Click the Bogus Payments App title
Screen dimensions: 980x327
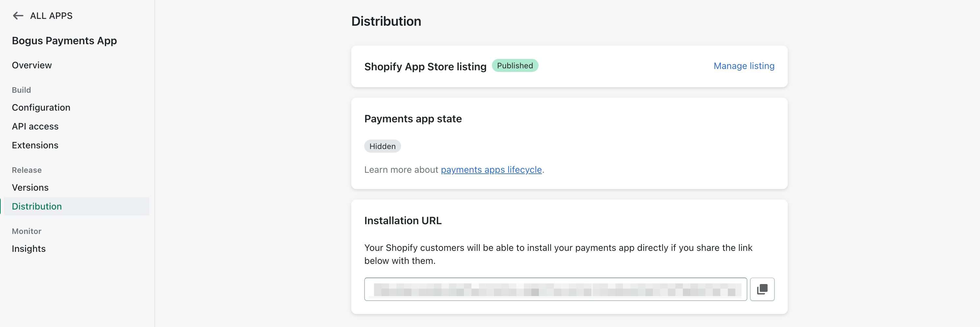[64, 41]
